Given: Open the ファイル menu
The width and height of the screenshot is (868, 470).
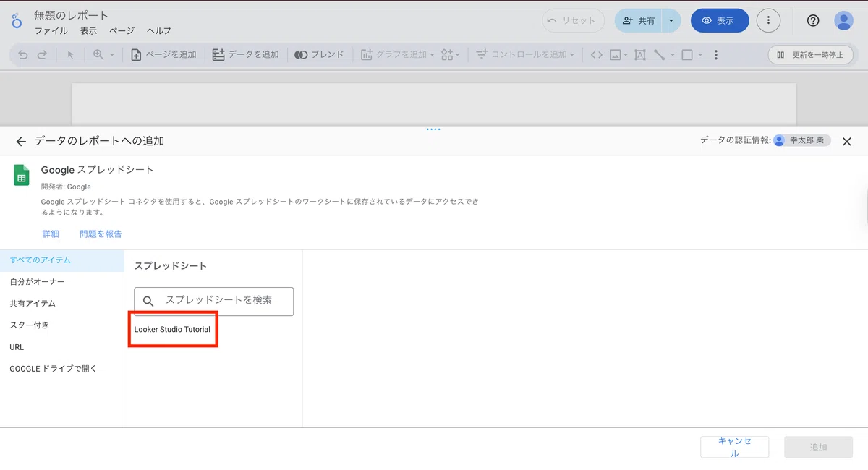Looking at the screenshot, I should click(x=51, y=31).
